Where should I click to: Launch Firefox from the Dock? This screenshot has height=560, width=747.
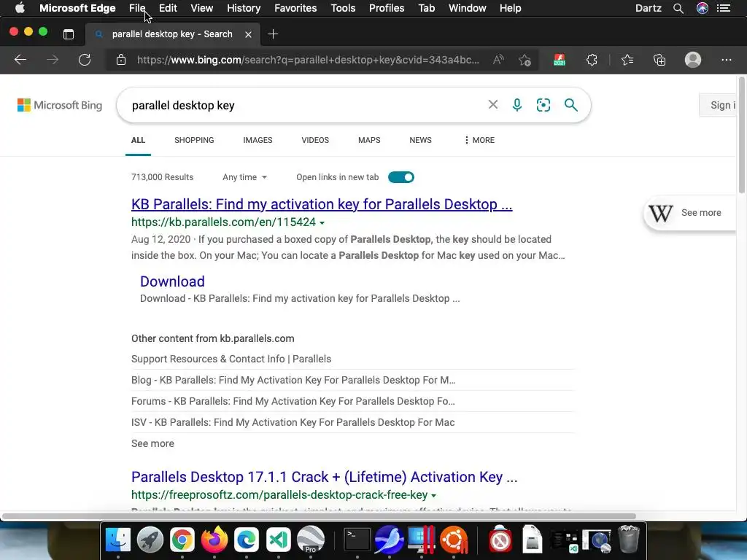214,540
